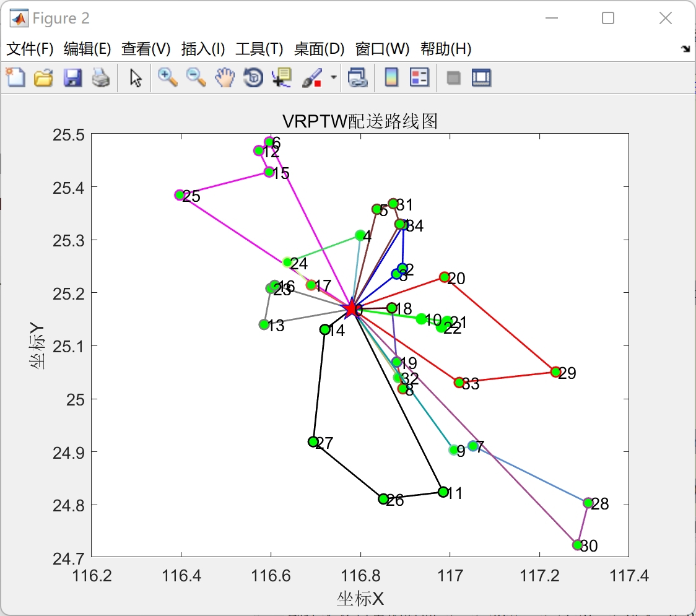Open the 窗口(W) menu

382,49
